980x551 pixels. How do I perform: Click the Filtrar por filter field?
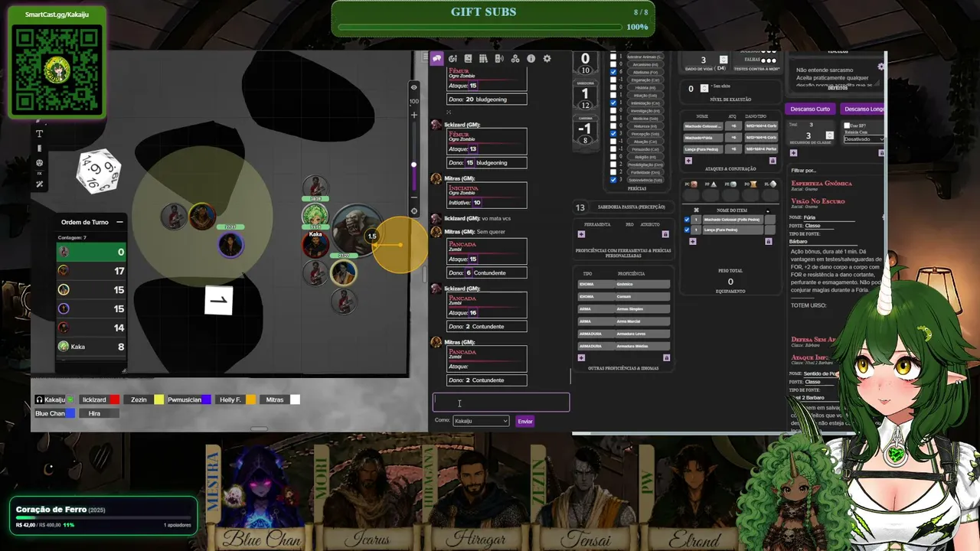tap(835, 171)
